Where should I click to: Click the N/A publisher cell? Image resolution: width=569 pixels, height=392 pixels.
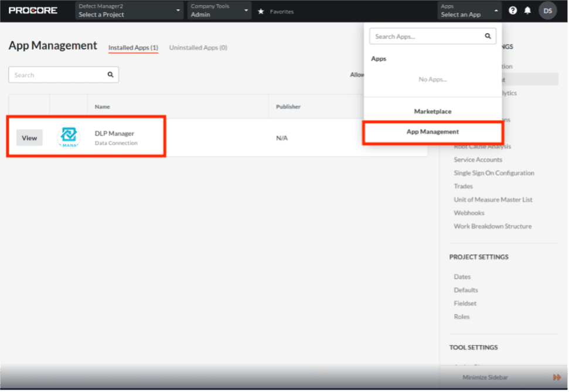(x=282, y=138)
